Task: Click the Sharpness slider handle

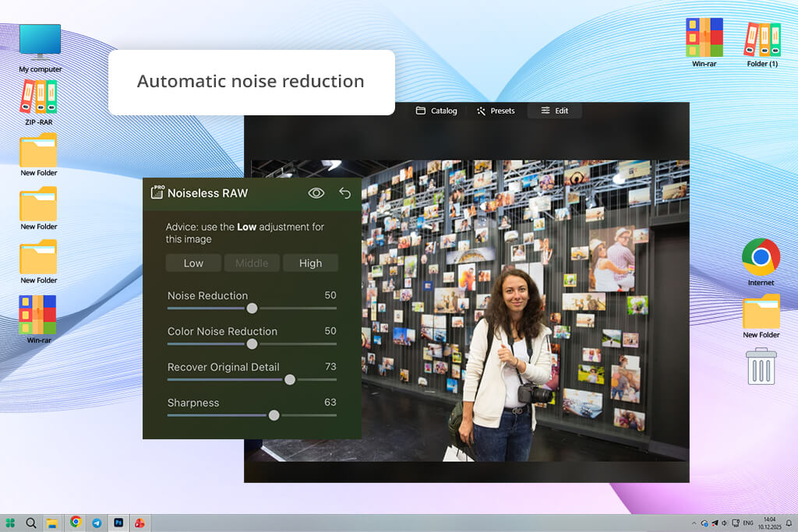Action: [274, 415]
